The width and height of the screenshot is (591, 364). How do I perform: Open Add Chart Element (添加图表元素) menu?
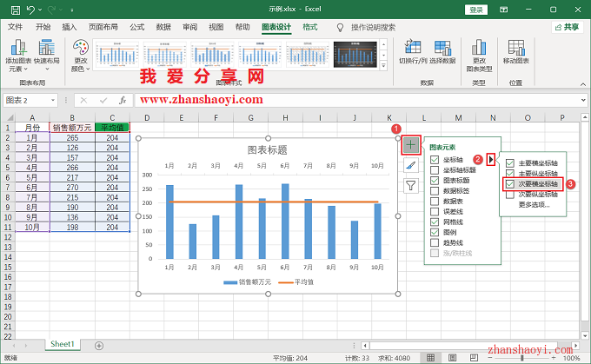click(18, 56)
